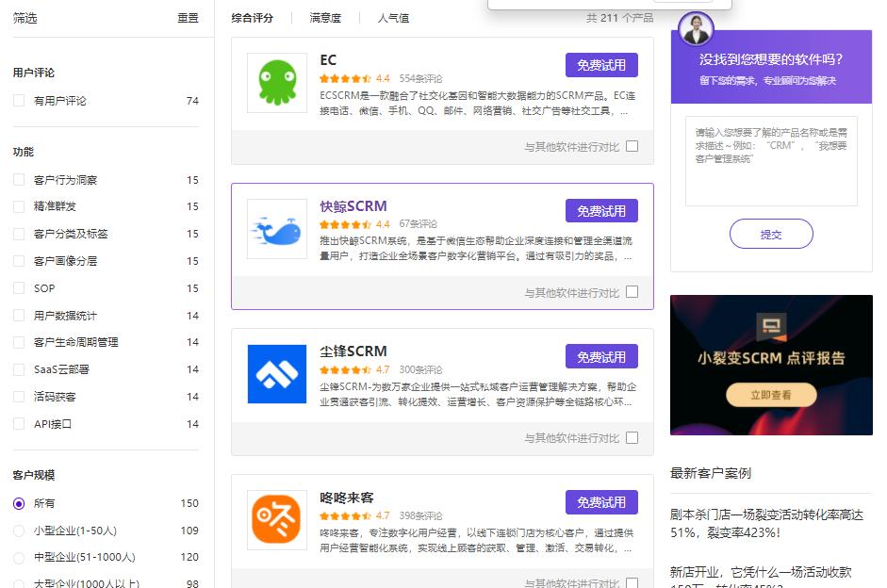
Task: Select the 小型企业(1-50人) radio option
Action: (x=19, y=531)
